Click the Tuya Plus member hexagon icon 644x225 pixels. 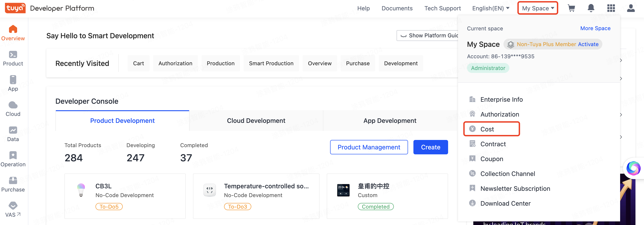(x=511, y=45)
